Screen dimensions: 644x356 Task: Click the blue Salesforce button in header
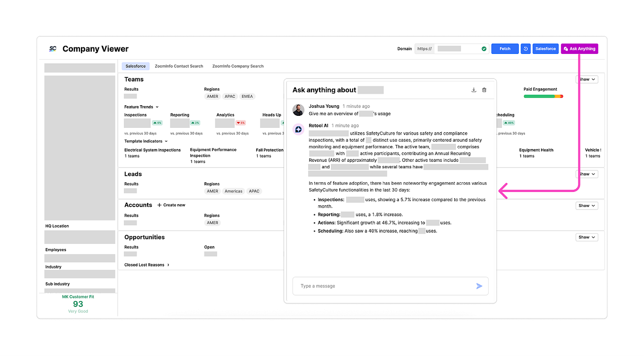pyautogui.click(x=545, y=49)
